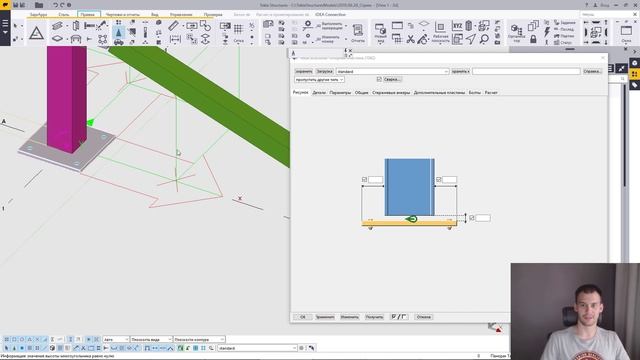
Task: Open the Окна windows icon
Action: click(626, 33)
